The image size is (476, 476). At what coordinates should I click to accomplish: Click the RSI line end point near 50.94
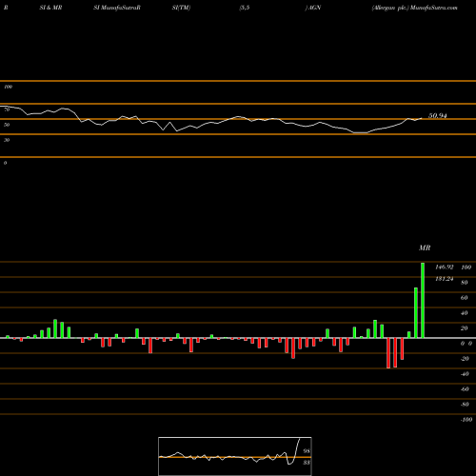pos(422,118)
